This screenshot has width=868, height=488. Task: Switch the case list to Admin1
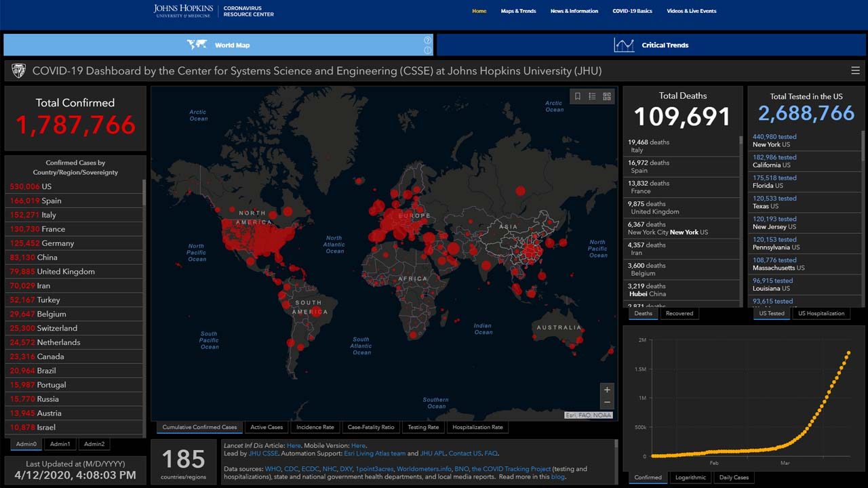(x=60, y=444)
